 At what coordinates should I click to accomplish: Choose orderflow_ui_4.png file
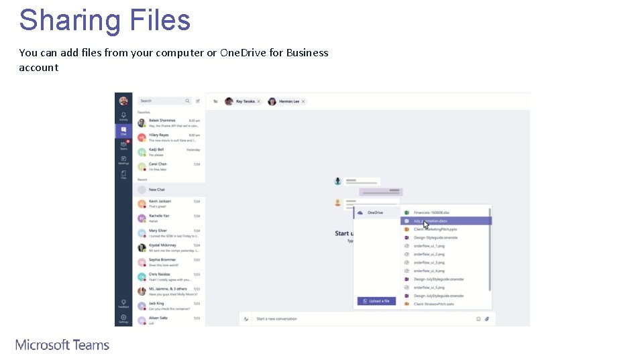(445, 271)
